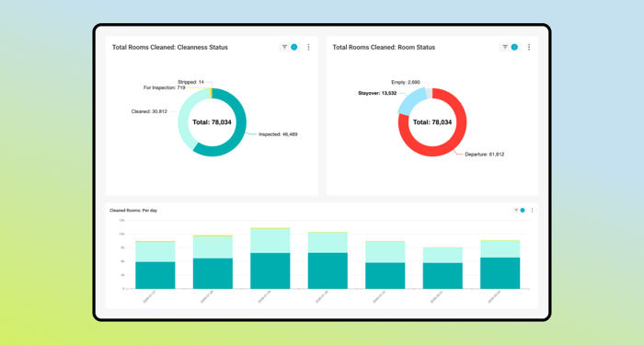Viewport: 644px width, 345px height.
Task: Click the 'Stripped: 14' label
Action: coord(190,82)
